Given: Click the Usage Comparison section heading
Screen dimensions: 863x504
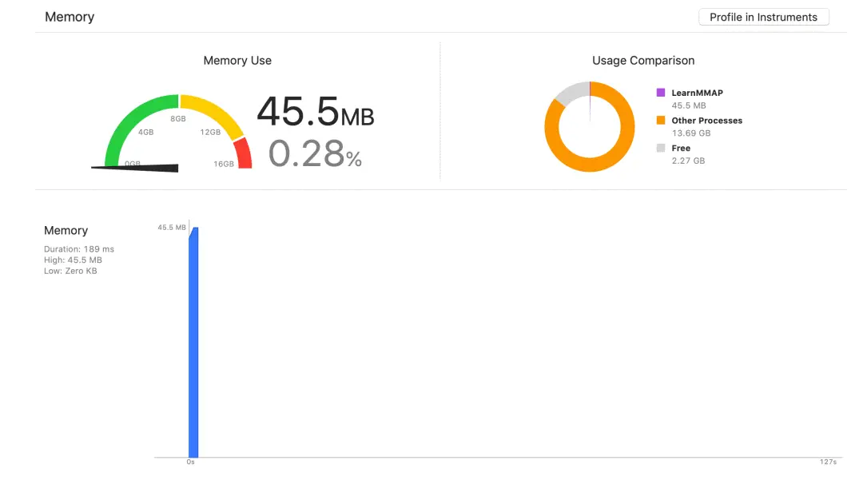Looking at the screenshot, I should pos(643,61).
